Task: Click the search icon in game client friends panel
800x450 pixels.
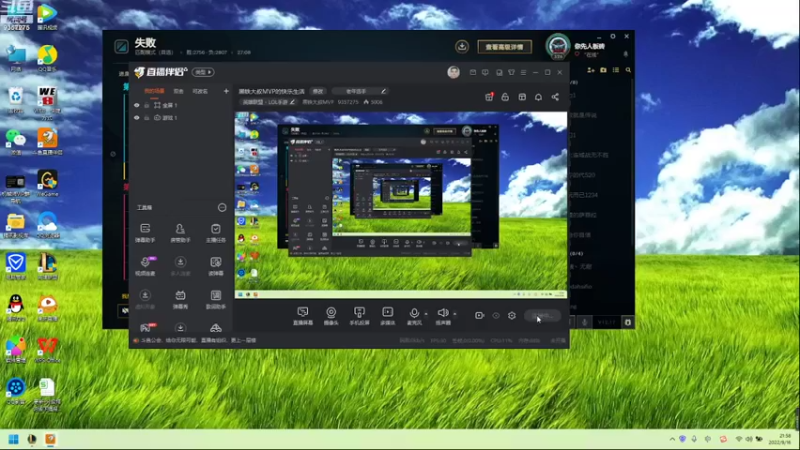Action: [628, 70]
